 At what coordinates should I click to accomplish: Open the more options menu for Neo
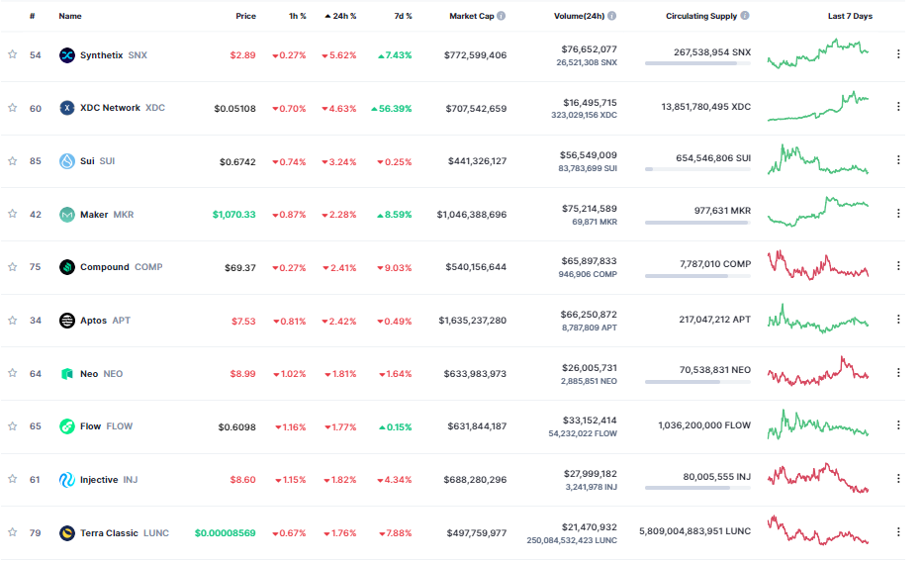tap(898, 373)
